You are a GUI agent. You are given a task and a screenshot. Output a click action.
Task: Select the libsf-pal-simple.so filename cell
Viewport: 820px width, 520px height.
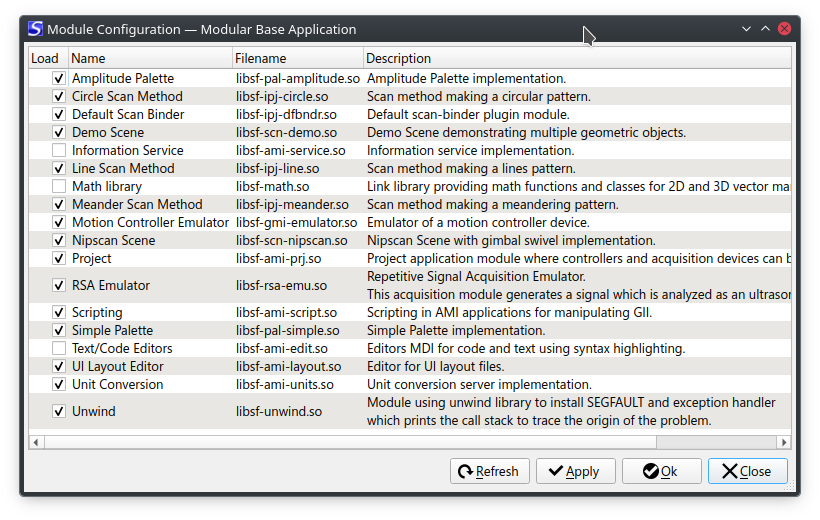coord(298,331)
